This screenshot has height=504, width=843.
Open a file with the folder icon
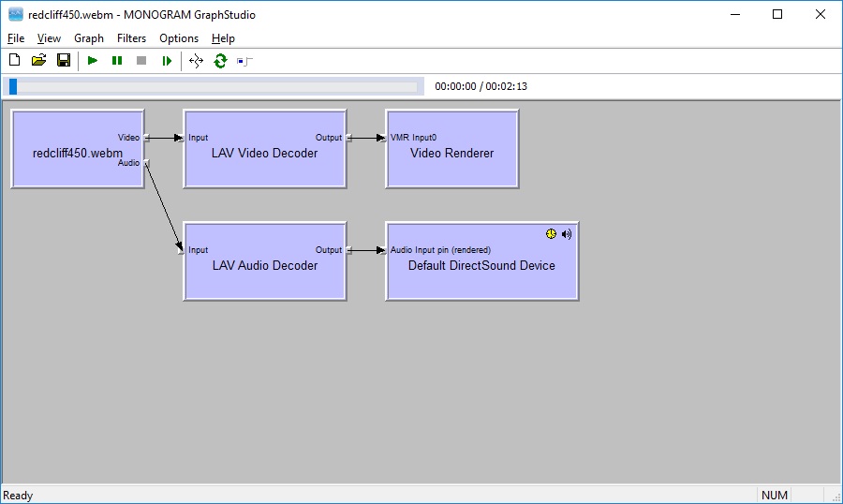point(38,60)
